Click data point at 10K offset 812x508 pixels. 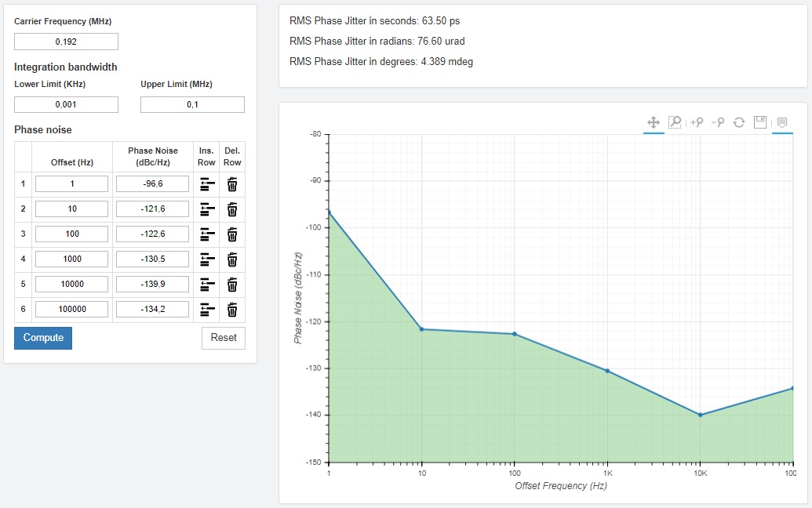point(700,415)
